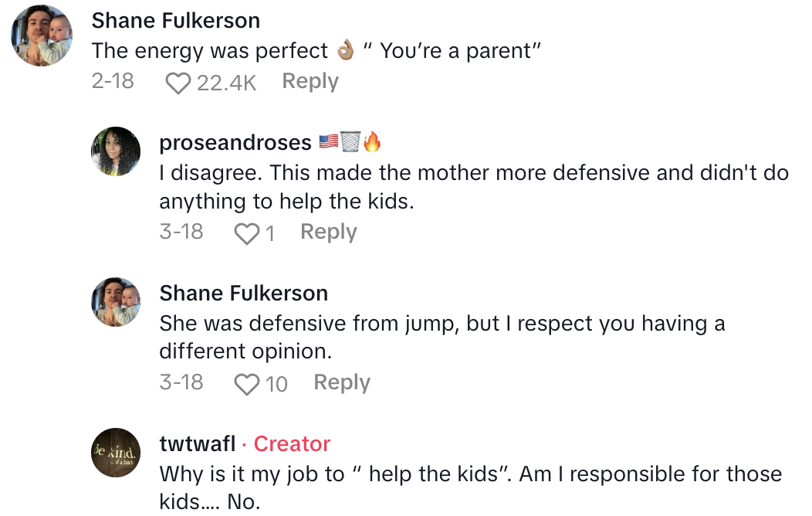
Task: Click the 3-18 date on proseandroses comment
Action: pos(181,232)
